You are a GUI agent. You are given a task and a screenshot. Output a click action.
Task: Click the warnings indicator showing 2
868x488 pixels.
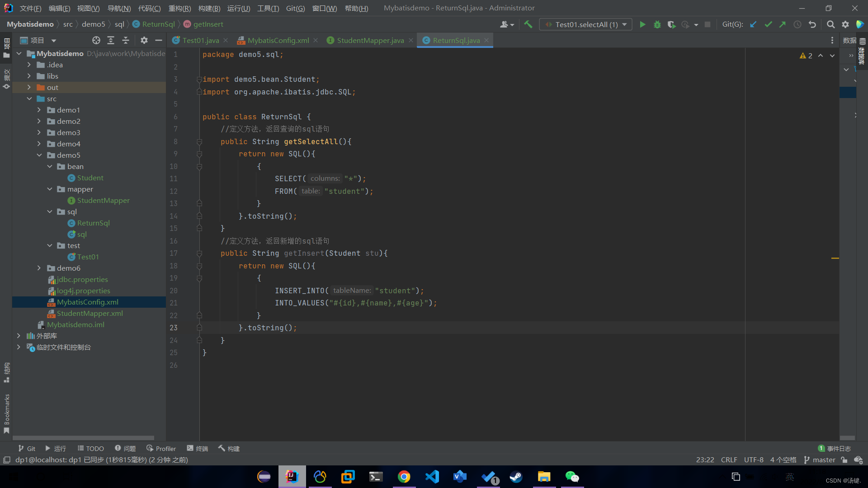806,56
